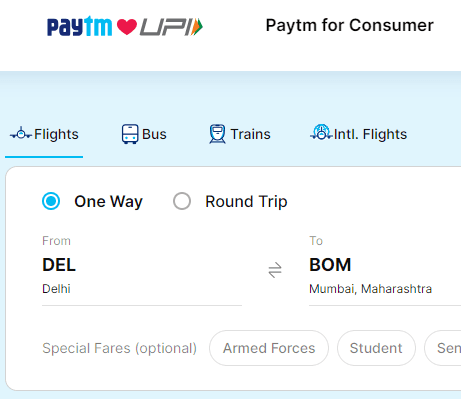
Task: Click the UPI logo in header
Action: (x=171, y=27)
